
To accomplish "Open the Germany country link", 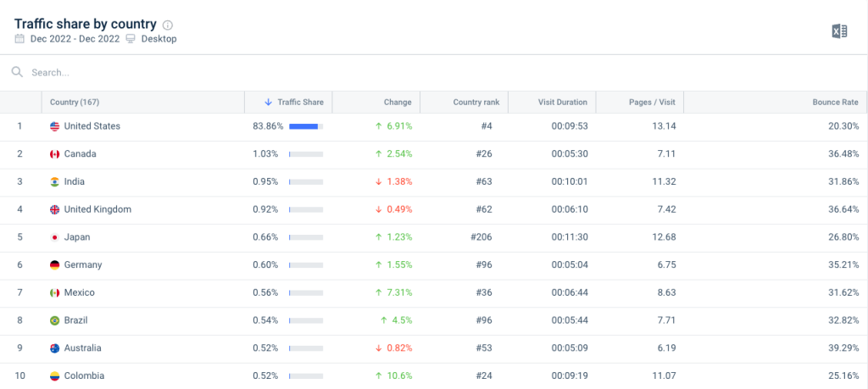I will [83, 265].
